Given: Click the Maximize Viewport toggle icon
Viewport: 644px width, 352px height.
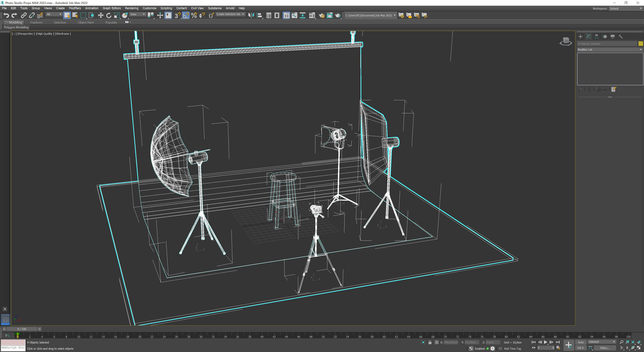Looking at the screenshot, I should pos(638,348).
